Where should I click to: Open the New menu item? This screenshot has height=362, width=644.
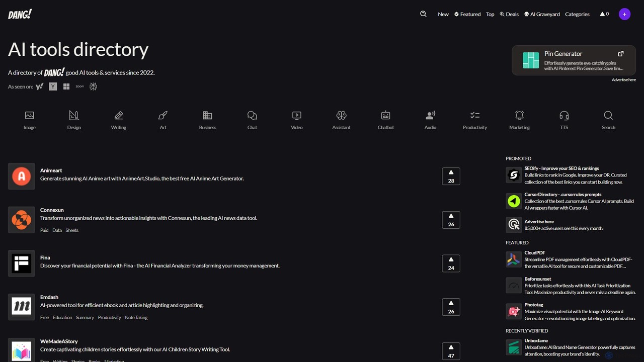coord(443,14)
